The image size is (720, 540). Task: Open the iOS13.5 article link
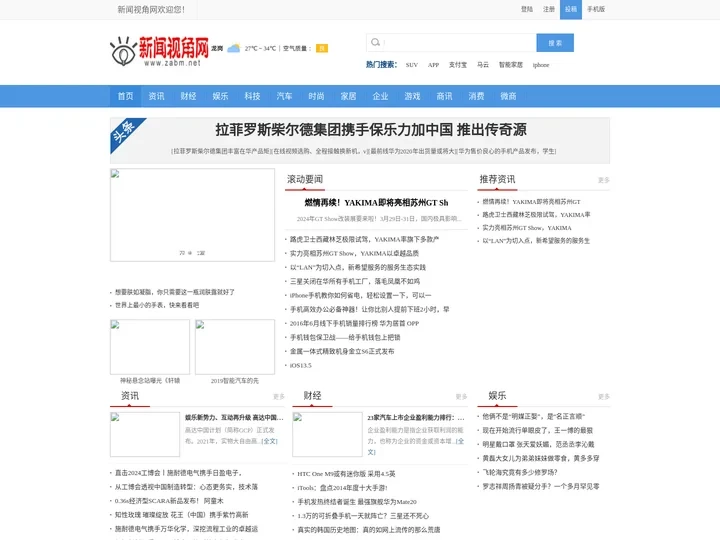(300, 366)
